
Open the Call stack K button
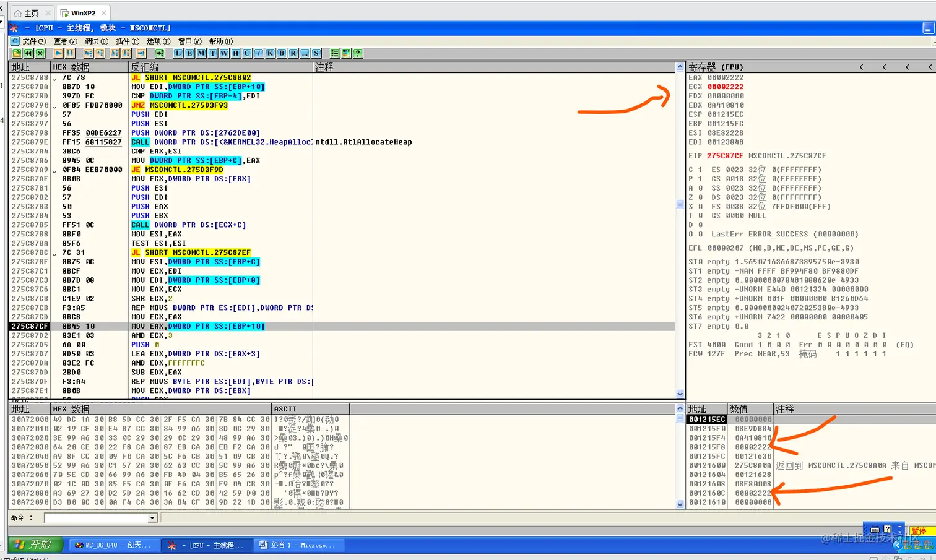[270, 53]
